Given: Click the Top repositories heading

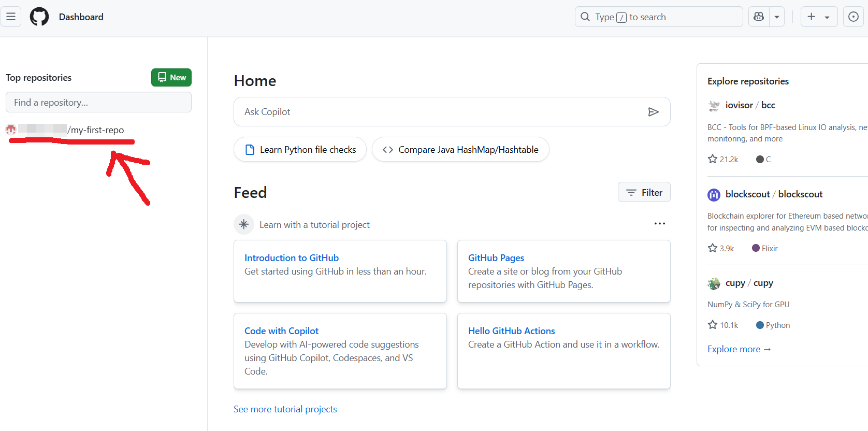Looking at the screenshot, I should click(39, 77).
